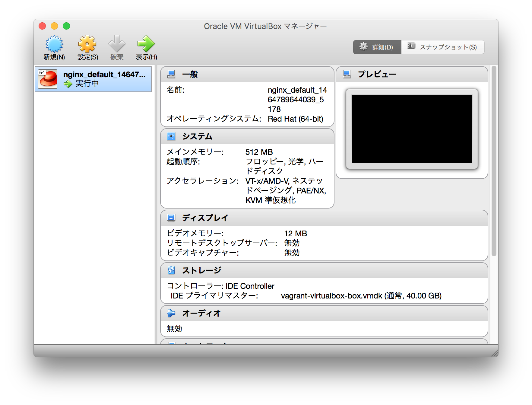Click the System (システム) chip icon

click(x=171, y=136)
